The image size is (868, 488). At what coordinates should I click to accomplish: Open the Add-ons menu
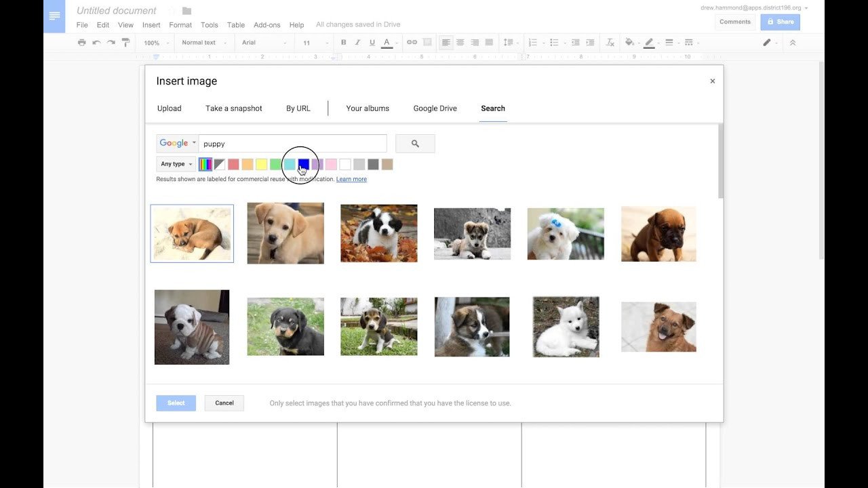[x=267, y=25]
